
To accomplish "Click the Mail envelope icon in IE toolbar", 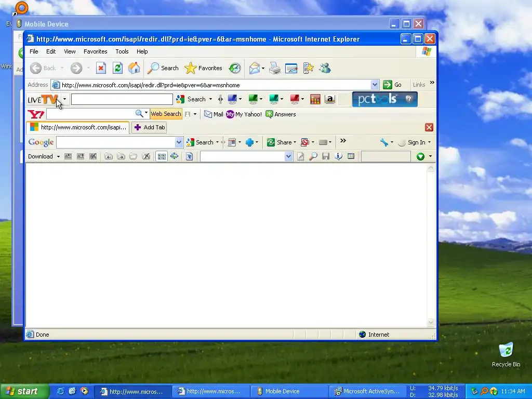I will click(254, 68).
